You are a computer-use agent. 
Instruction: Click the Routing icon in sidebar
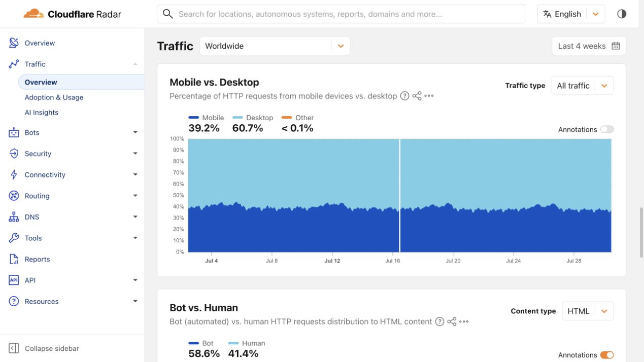tap(14, 196)
